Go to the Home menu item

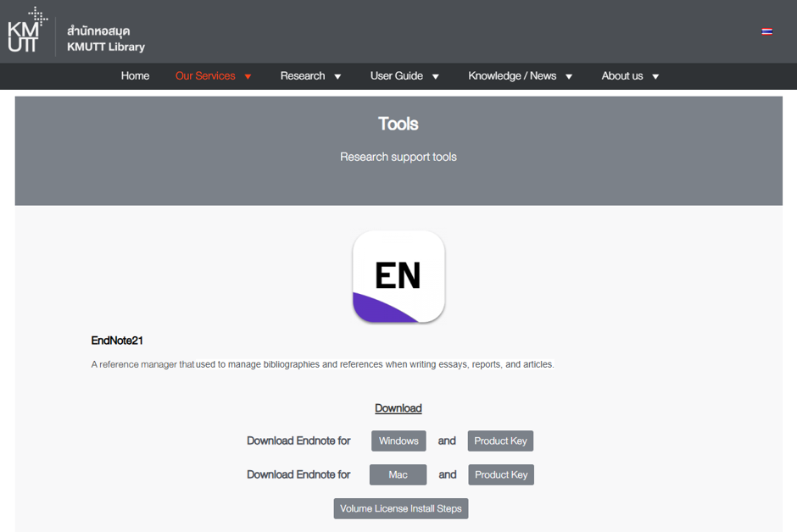point(135,76)
